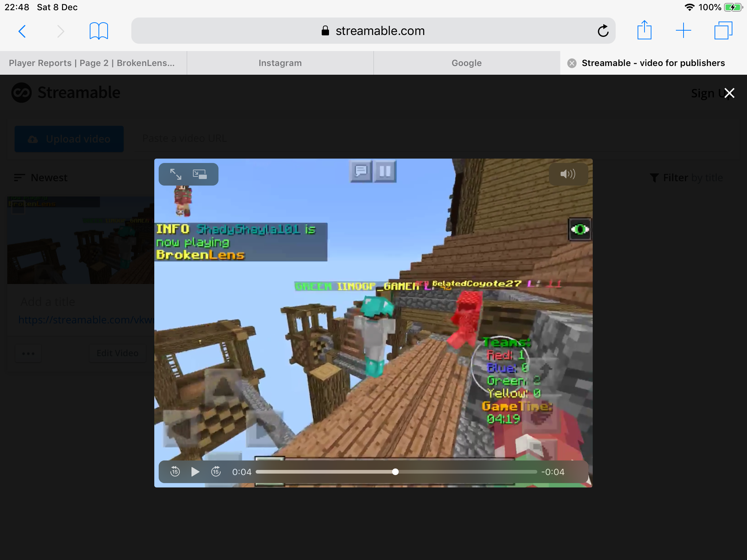Click the in-game pause button
Screen dimensions: 747x560
coord(385,171)
